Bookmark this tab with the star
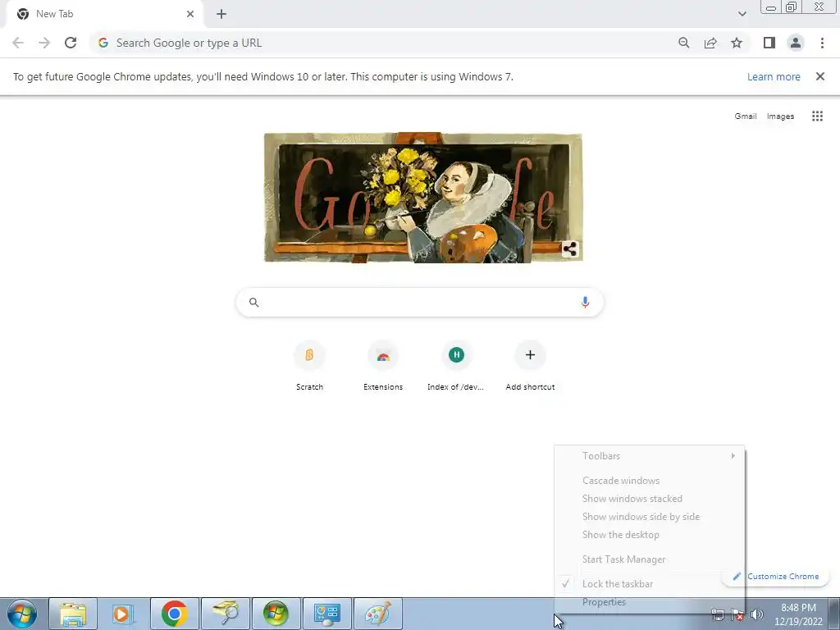Image resolution: width=840 pixels, height=630 pixels. click(737, 43)
